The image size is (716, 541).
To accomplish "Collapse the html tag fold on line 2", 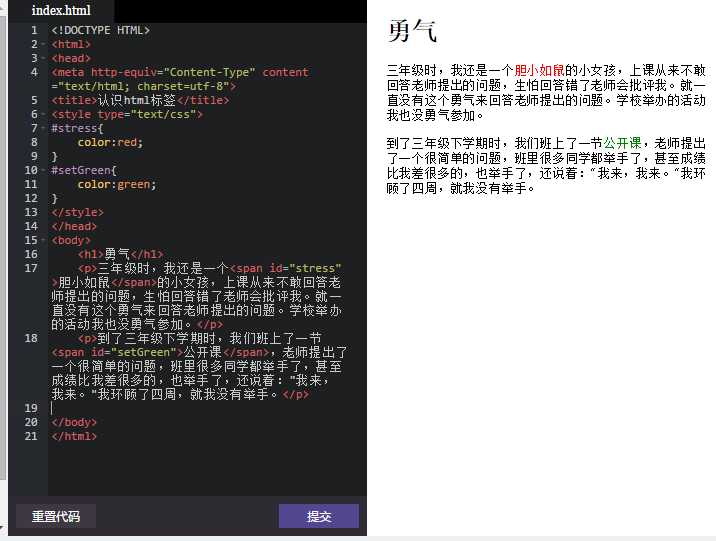I will click(x=43, y=44).
